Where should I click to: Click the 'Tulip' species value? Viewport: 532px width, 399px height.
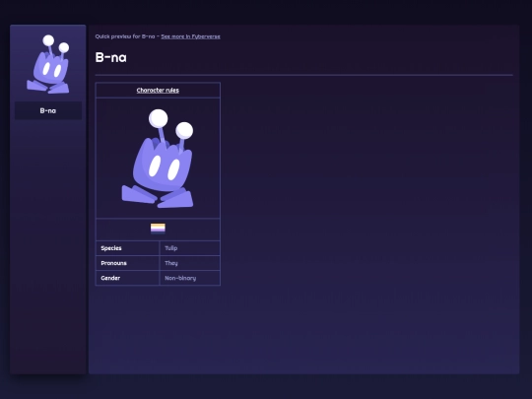click(x=171, y=248)
